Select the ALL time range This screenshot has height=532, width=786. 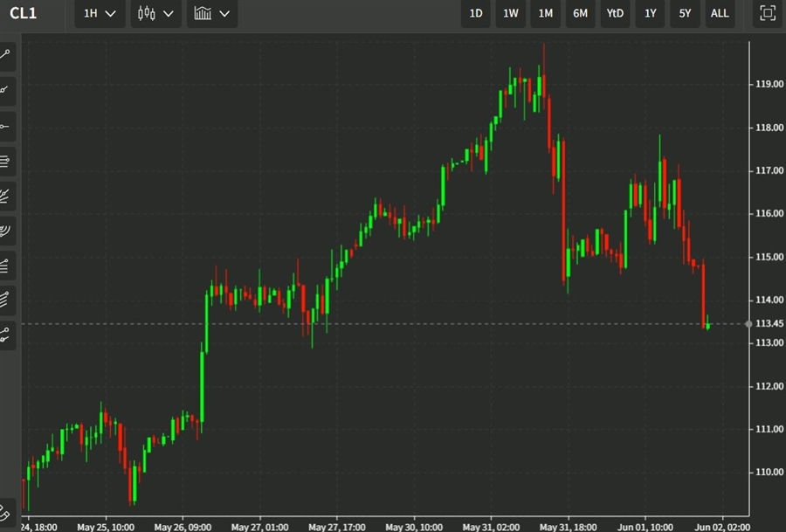pos(720,13)
